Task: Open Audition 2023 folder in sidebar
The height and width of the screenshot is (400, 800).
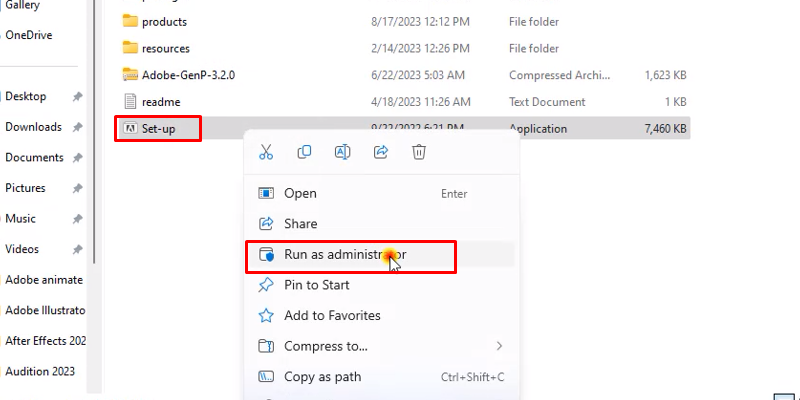Action: (40, 371)
